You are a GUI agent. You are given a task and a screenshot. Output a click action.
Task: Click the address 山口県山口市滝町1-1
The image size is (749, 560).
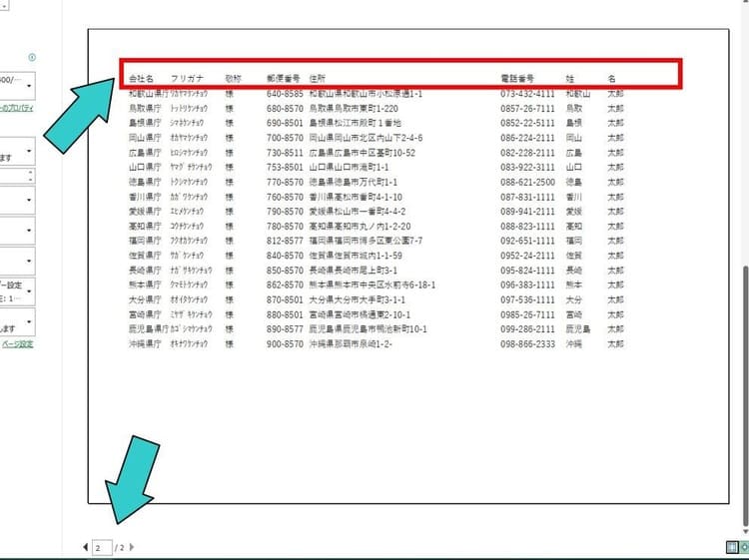coord(349,167)
